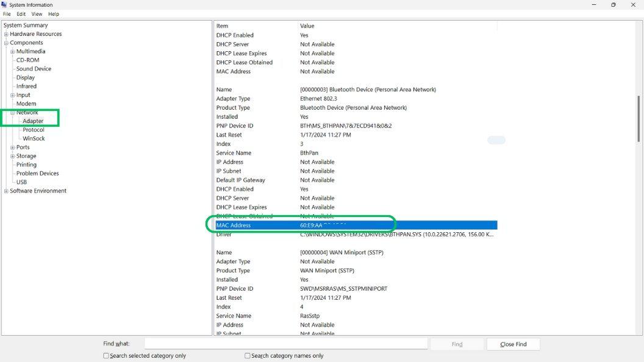Click the System Information icon in the title bar

[6, 5]
